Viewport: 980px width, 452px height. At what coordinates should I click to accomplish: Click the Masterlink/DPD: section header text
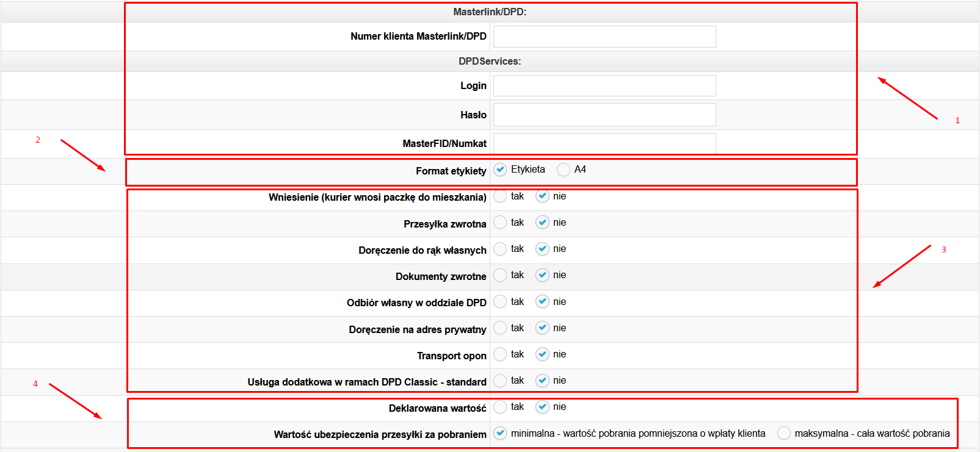tap(490, 12)
